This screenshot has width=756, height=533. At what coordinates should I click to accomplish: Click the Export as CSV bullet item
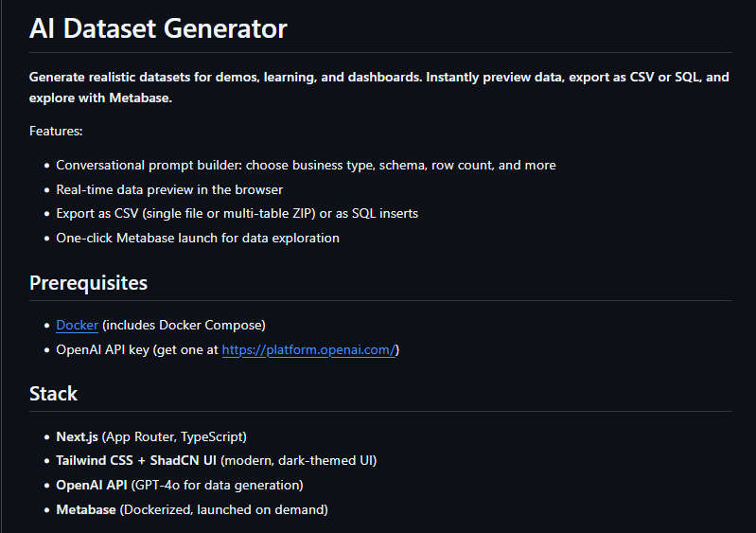(237, 214)
